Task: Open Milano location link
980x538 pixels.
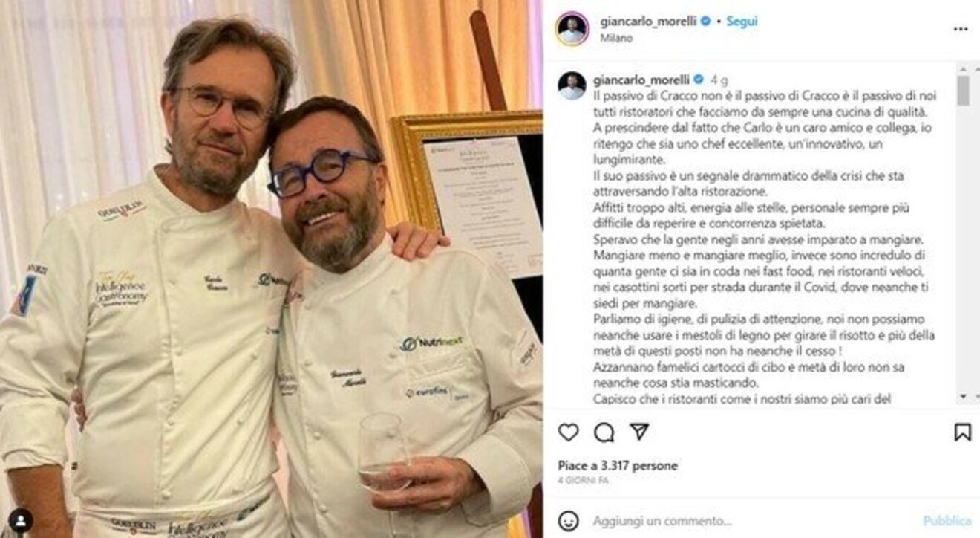Action: pyautogui.click(x=616, y=38)
